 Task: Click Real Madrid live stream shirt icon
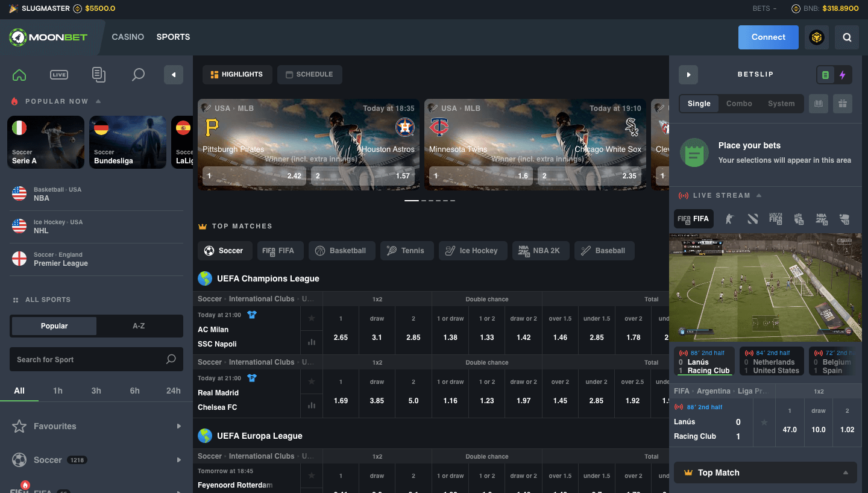[x=252, y=378]
